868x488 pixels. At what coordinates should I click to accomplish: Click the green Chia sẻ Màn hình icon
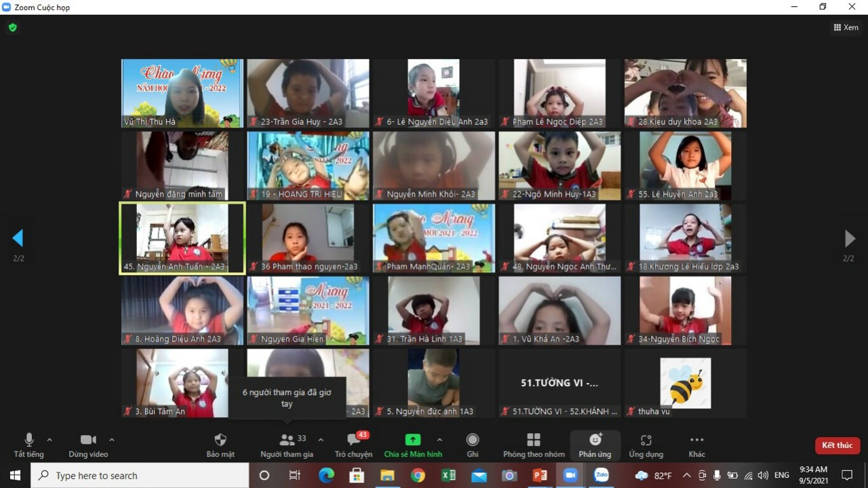(x=412, y=440)
